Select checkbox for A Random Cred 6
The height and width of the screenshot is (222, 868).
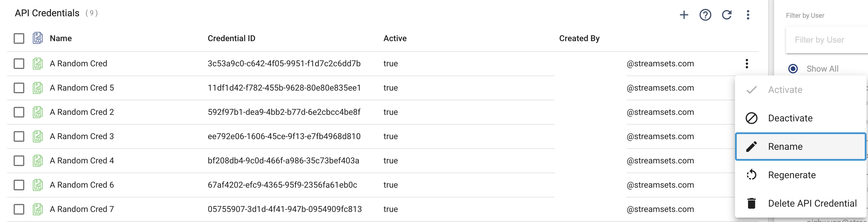click(19, 185)
